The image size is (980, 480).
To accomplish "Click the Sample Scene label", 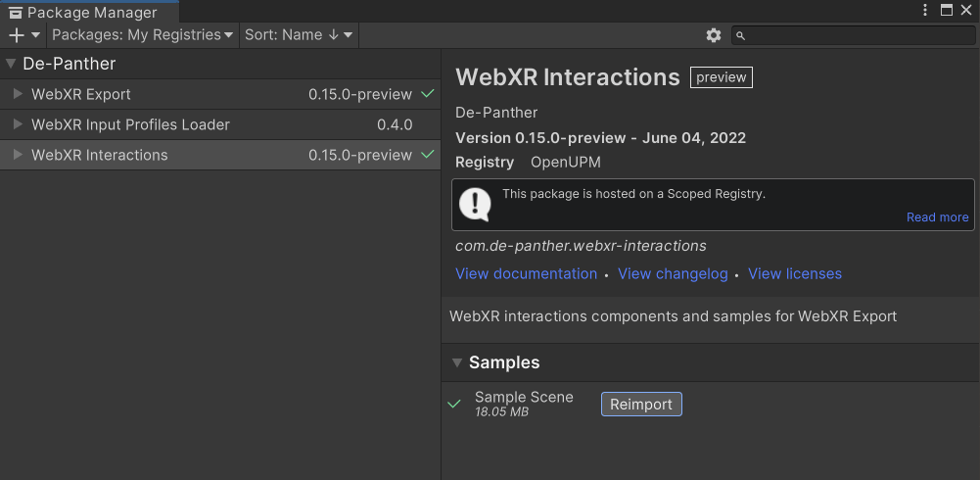I will point(524,397).
